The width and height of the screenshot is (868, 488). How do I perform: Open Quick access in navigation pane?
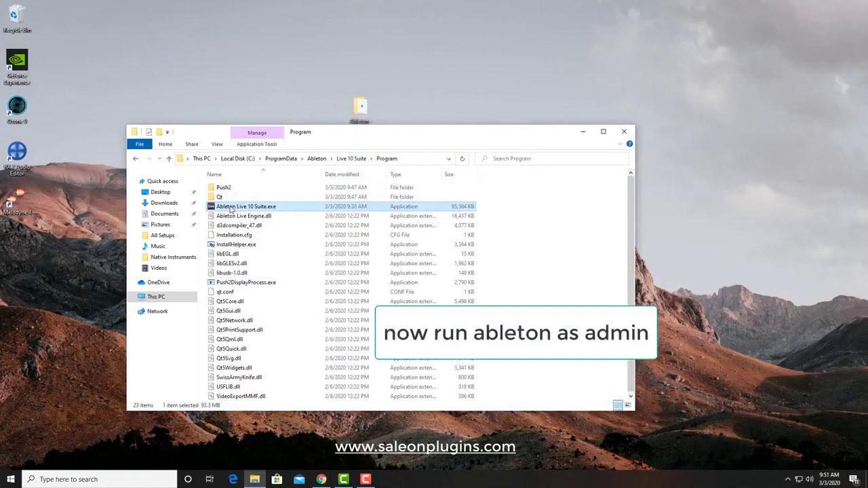click(162, 181)
